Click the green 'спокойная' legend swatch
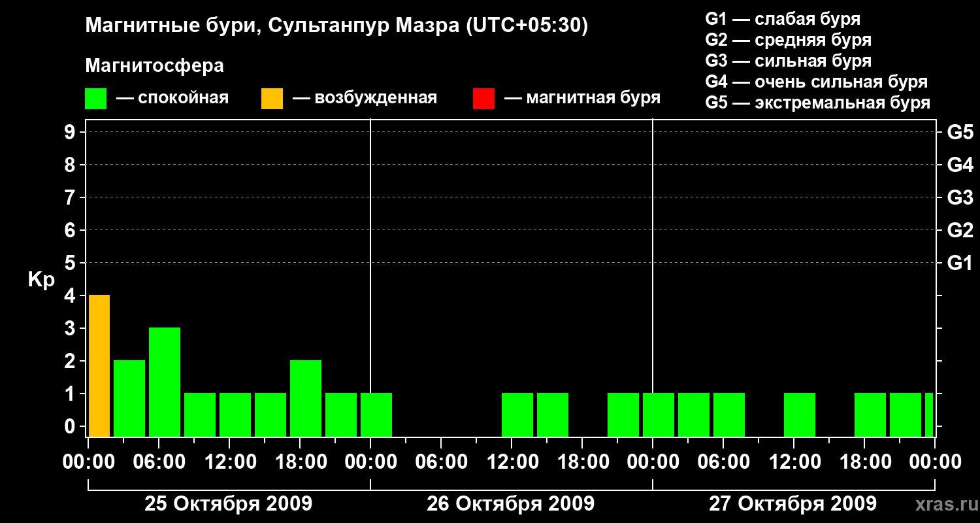This screenshot has width=980, height=523. (96, 99)
